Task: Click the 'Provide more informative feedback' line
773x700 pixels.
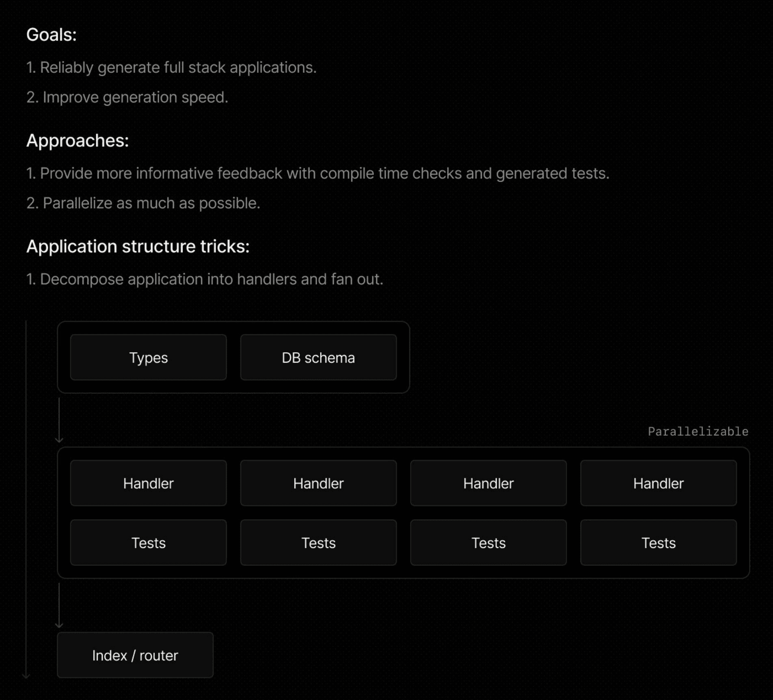Action: (318, 173)
